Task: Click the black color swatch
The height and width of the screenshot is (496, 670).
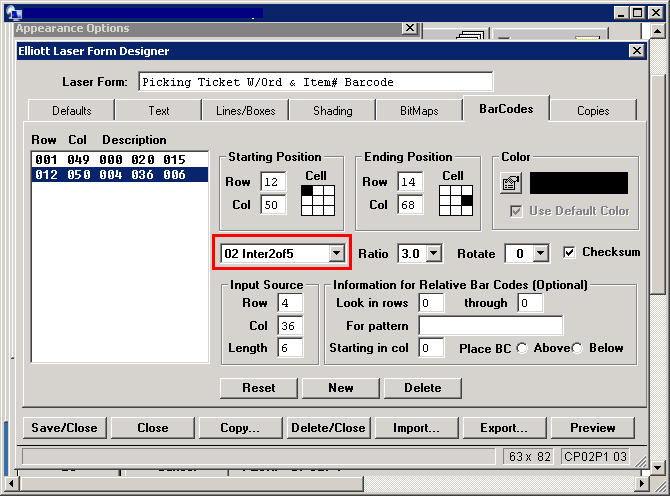Action: (579, 183)
